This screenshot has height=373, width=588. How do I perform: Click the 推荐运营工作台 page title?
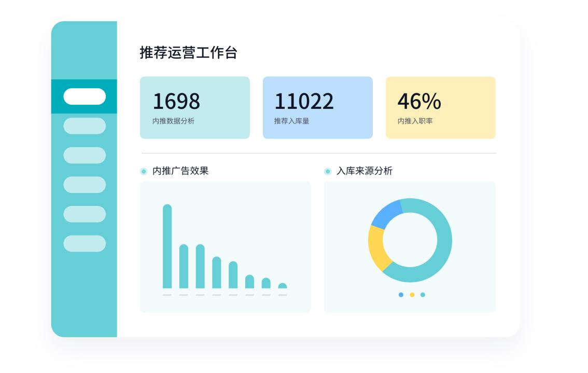[x=188, y=52]
